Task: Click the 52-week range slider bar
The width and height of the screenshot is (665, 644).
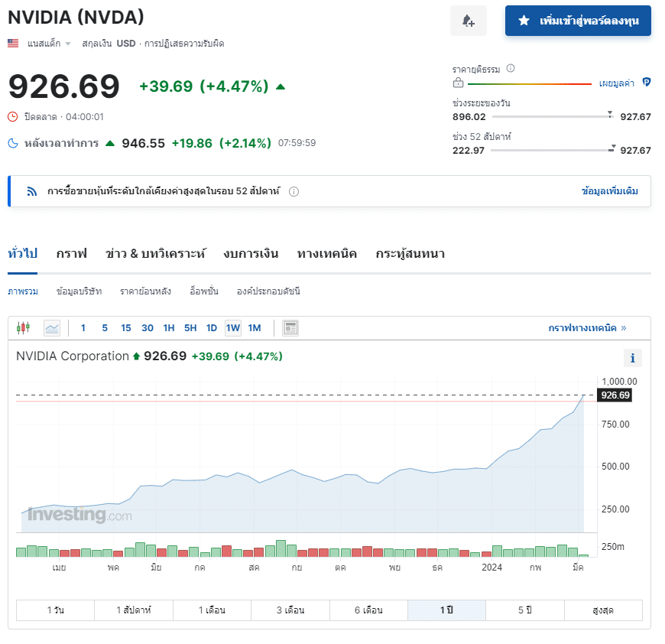Action: (553, 150)
